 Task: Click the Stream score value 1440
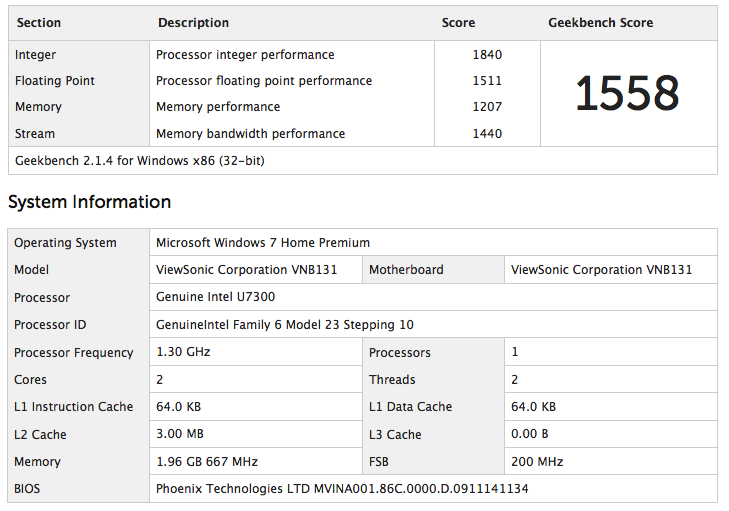click(487, 134)
